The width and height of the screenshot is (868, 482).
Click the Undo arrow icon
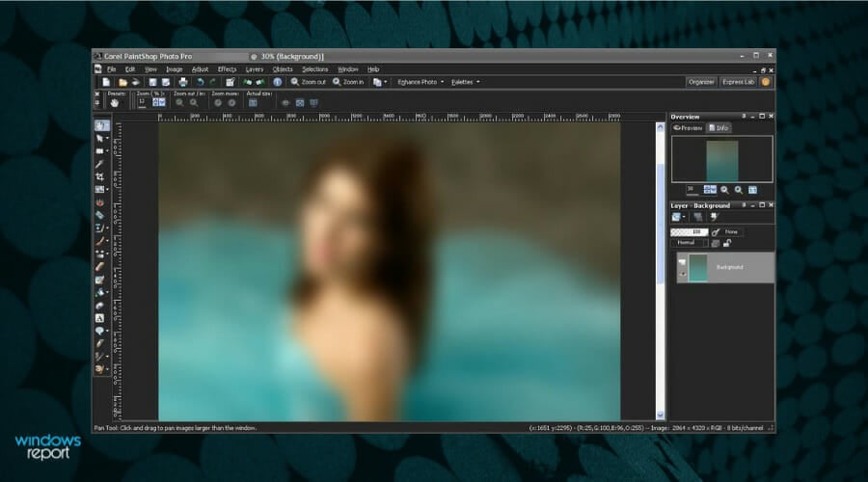tap(200, 82)
